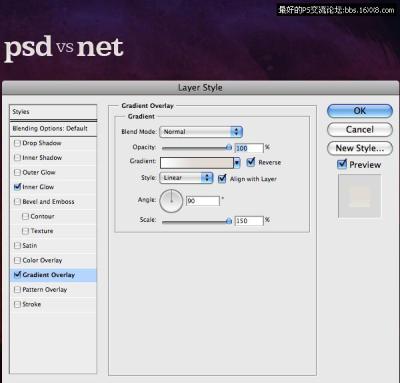Viewport: 400px width, 383px height.
Task: Toggle the Reverse checkbox
Action: click(251, 162)
